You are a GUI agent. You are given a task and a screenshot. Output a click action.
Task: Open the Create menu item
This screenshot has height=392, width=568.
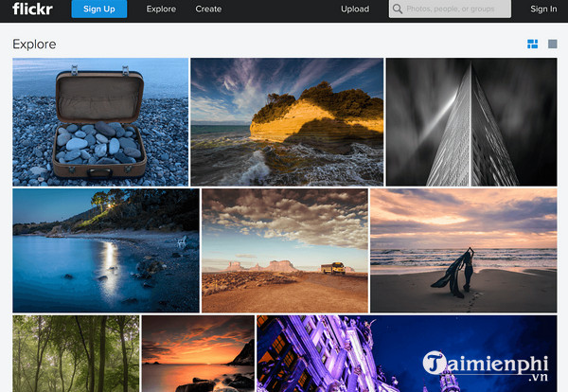(x=208, y=9)
